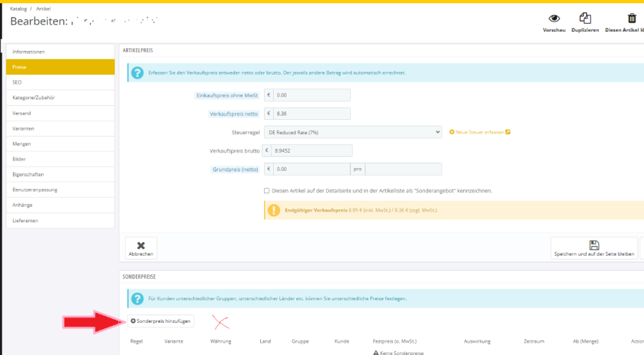The width and height of the screenshot is (644, 355).
Task: Open the Preise tab in sidebar
Action: (x=61, y=67)
